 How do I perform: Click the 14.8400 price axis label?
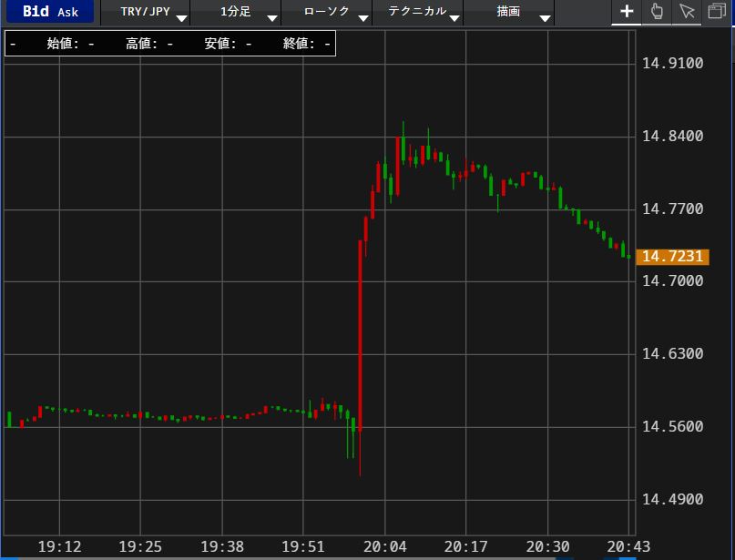pyautogui.click(x=672, y=137)
